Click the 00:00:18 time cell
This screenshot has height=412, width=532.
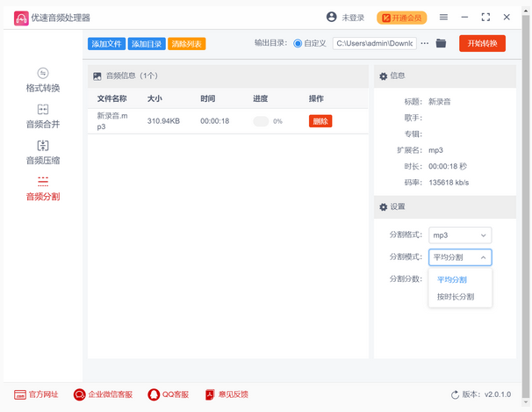pyautogui.click(x=215, y=121)
